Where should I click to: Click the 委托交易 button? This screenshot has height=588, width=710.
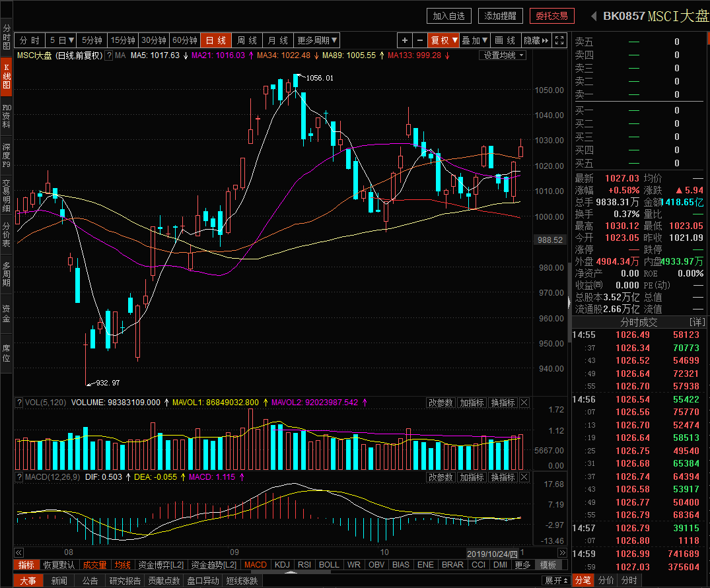point(552,16)
